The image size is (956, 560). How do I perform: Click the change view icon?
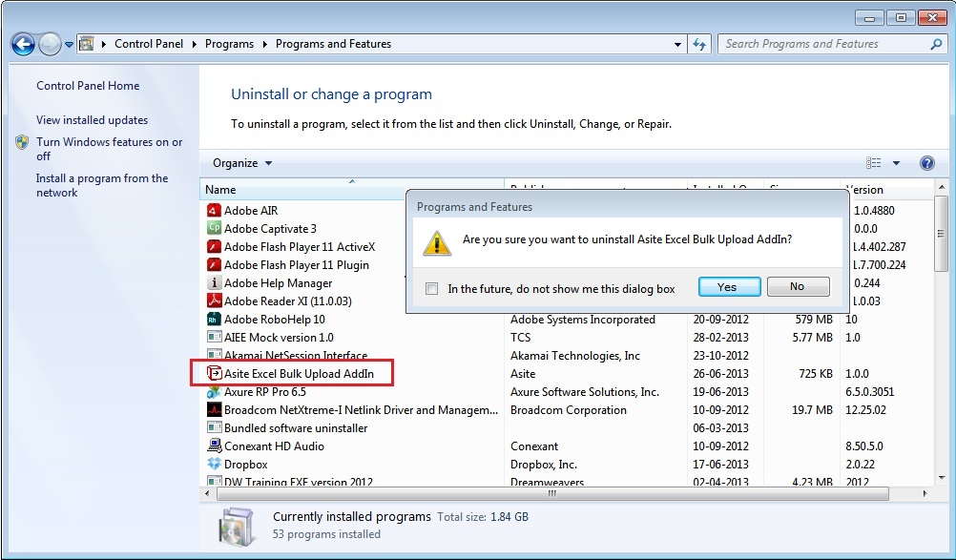[x=874, y=163]
